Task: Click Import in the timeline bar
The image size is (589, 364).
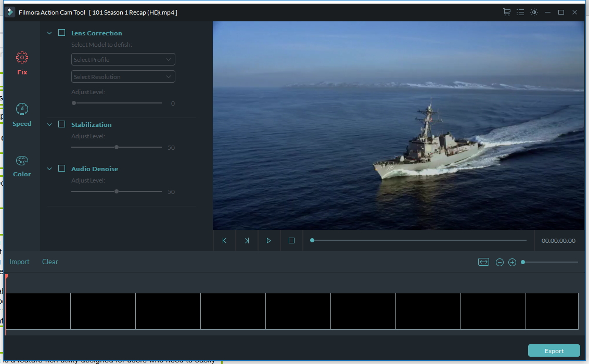Action: (x=19, y=262)
